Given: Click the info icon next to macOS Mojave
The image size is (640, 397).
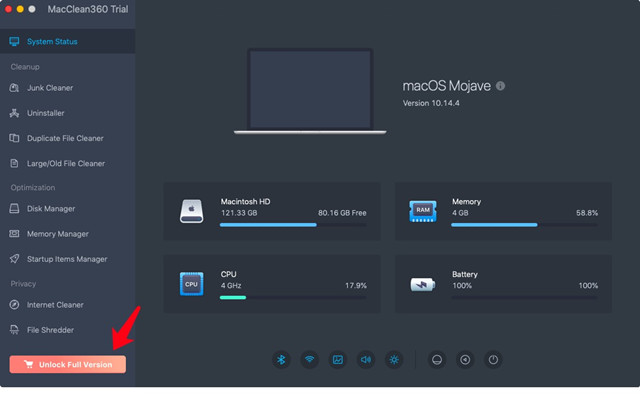Looking at the screenshot, I should pyautogui.click(x=500, y=86).
